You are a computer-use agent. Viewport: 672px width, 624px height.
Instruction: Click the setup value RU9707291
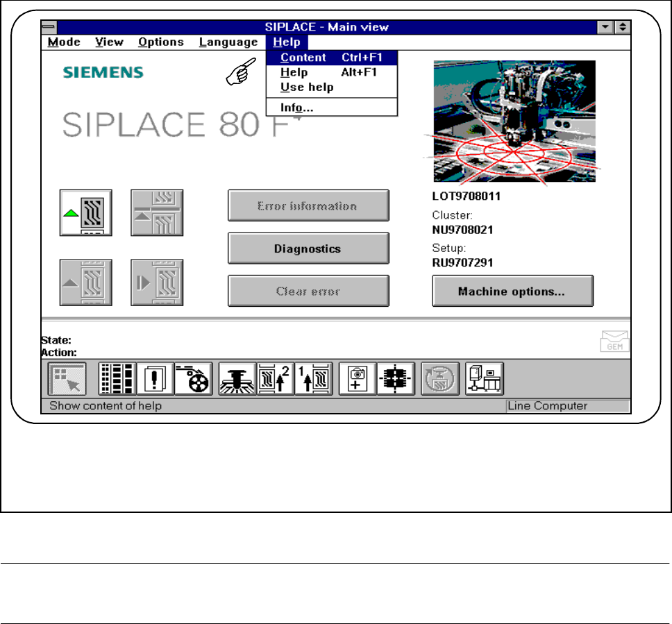click(462, 262)
